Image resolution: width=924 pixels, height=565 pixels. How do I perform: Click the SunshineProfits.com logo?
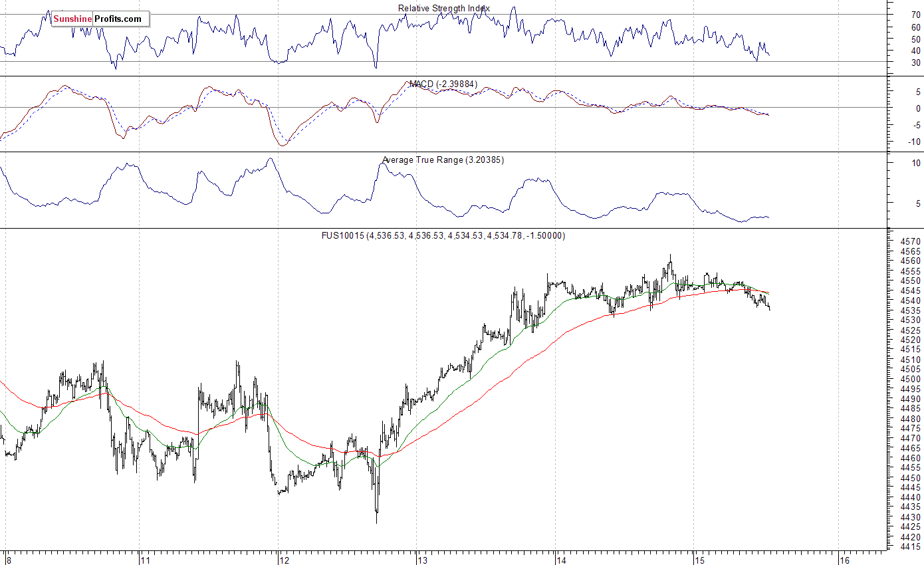(x=100, y=19)
